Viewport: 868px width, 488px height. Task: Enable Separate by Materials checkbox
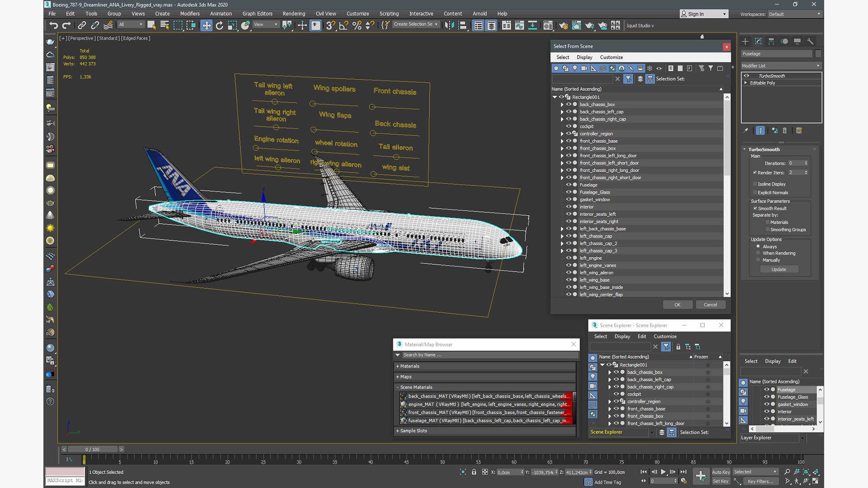[768, 222]
